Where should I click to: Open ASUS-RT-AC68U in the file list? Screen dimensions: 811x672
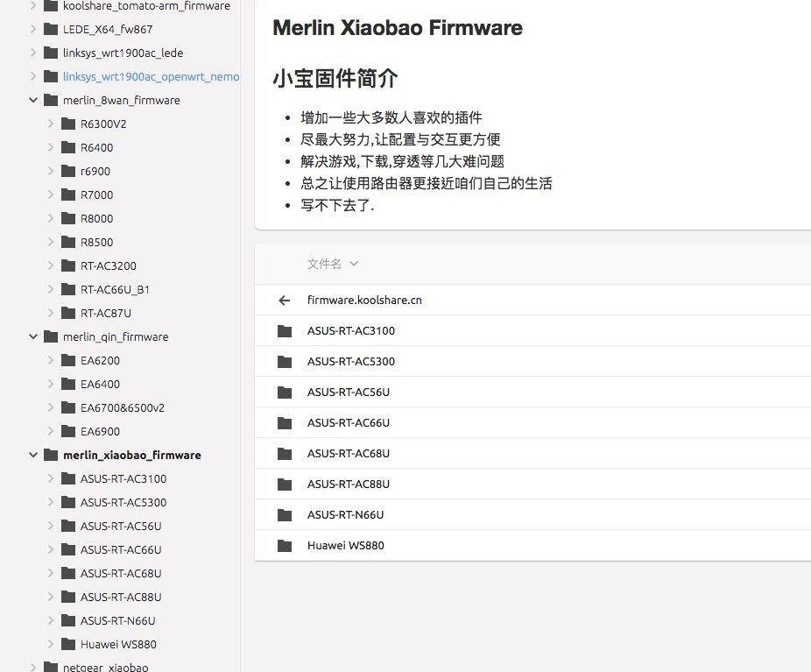(x=348, y=454)
